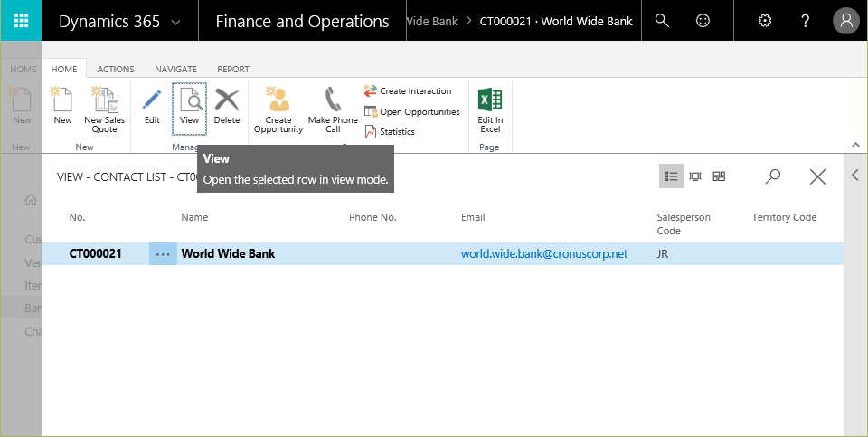Click the Territory Code column header
Image resolution: width=868 pixels, height=437 pixels.
784,218
